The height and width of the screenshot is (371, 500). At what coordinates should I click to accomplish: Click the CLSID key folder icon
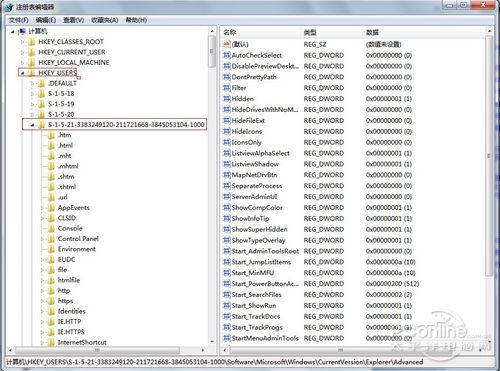pos(51,218)
